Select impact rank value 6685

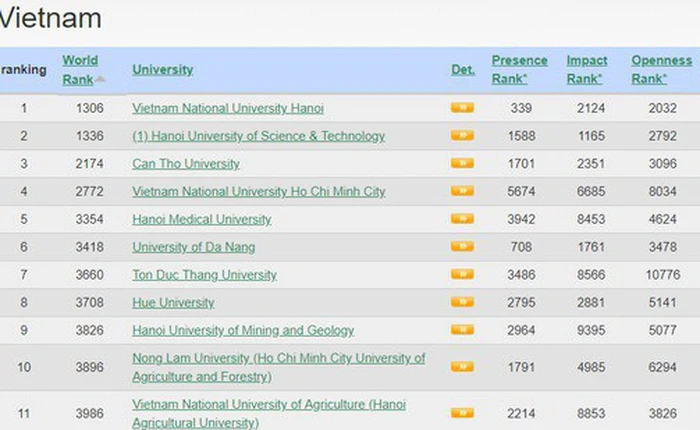591,192
